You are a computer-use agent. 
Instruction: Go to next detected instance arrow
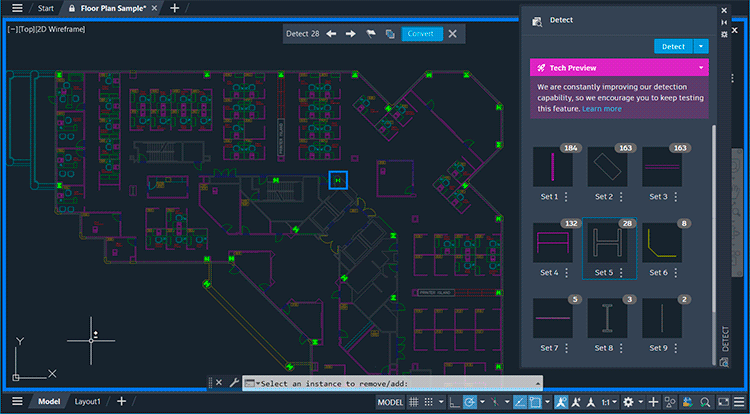pos(351,34)
